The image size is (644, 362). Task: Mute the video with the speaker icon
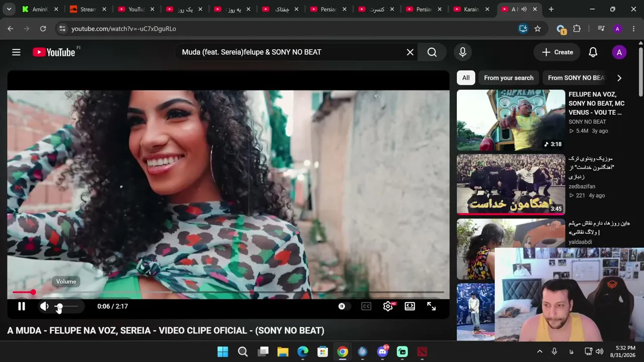coord(44,306)
